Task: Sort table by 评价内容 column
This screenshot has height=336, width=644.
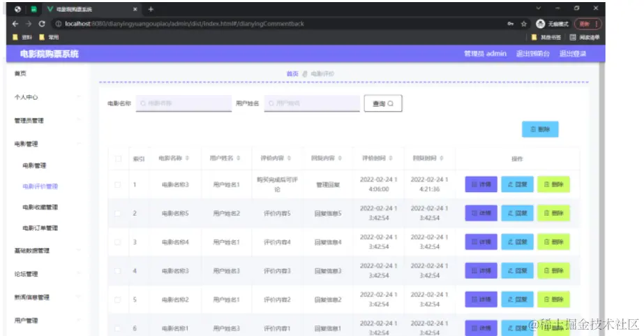Action: coord(289,158)
